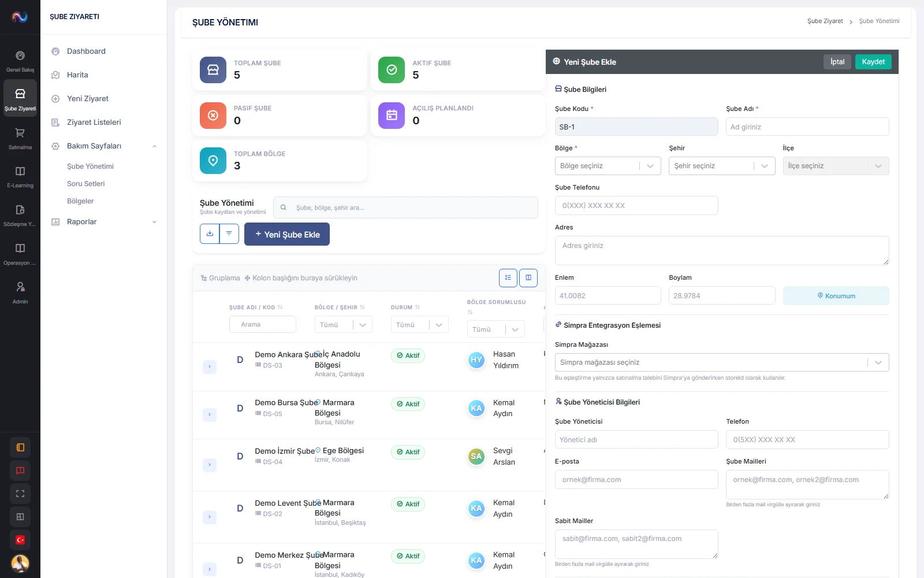
Task: Expand the Demo İzmir Şube row
Action: [210, 465]
